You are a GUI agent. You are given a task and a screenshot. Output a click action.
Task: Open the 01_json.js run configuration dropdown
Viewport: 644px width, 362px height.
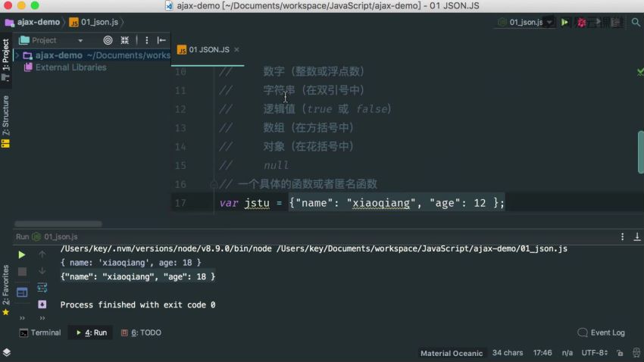(526, 23)
